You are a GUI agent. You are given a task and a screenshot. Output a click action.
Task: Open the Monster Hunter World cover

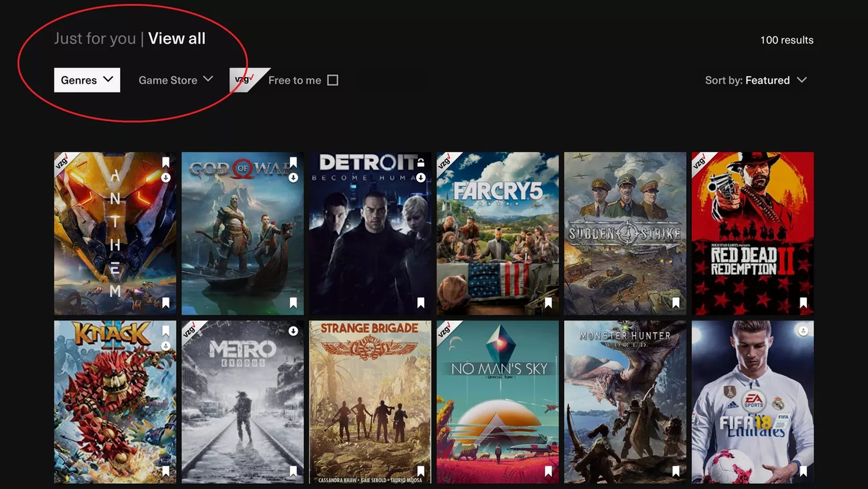(625, 402)
